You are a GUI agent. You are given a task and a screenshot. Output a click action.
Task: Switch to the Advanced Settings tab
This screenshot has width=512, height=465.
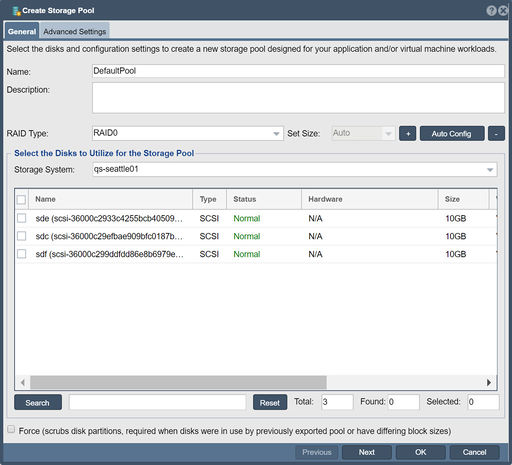coord(75,32)
